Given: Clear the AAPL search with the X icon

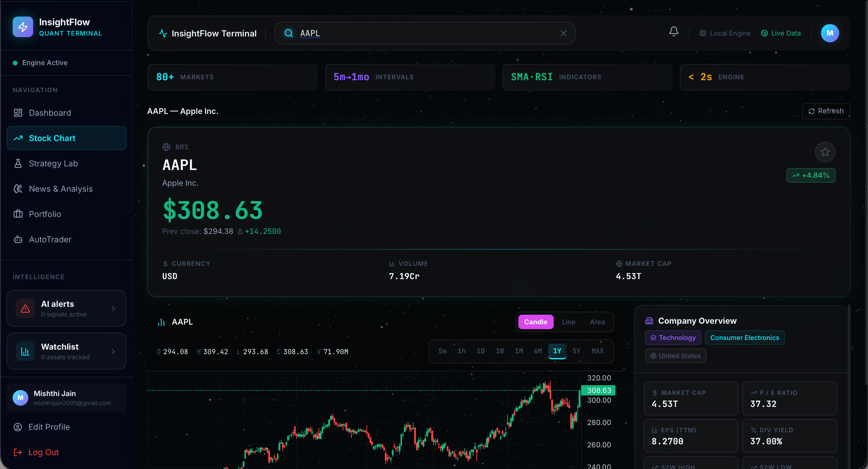Looking at the screenshot, I should coord(563,33).
